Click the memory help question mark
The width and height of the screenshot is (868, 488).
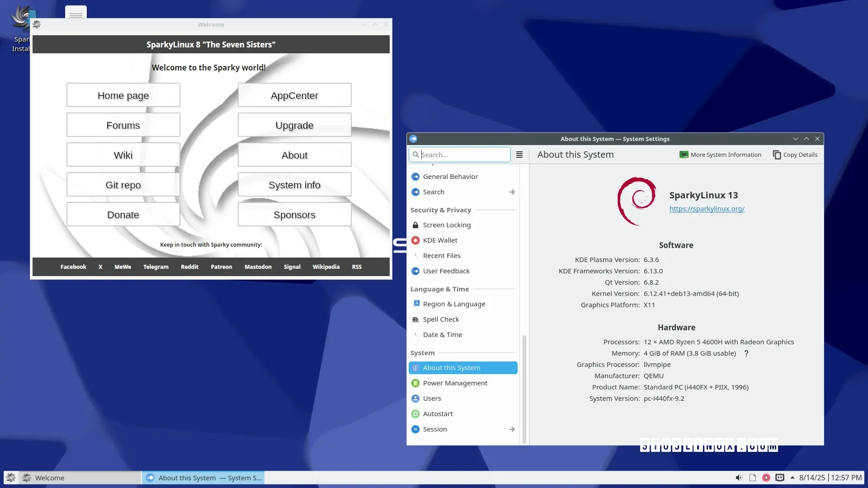[x=746, y=353]
